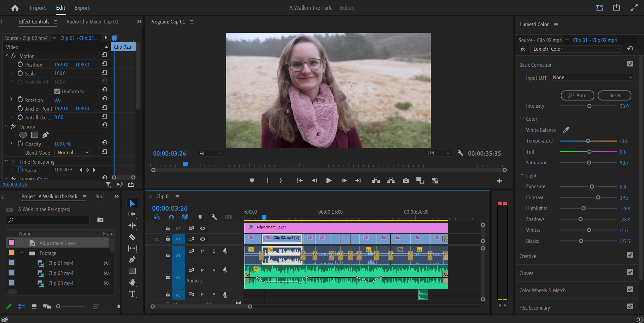Open the Lumetri Color effect dropdown
The image size is (644, 323).
click(576, 49)
